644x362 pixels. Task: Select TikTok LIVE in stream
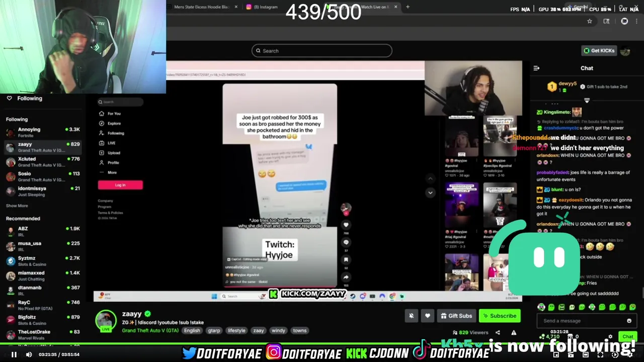108,143
